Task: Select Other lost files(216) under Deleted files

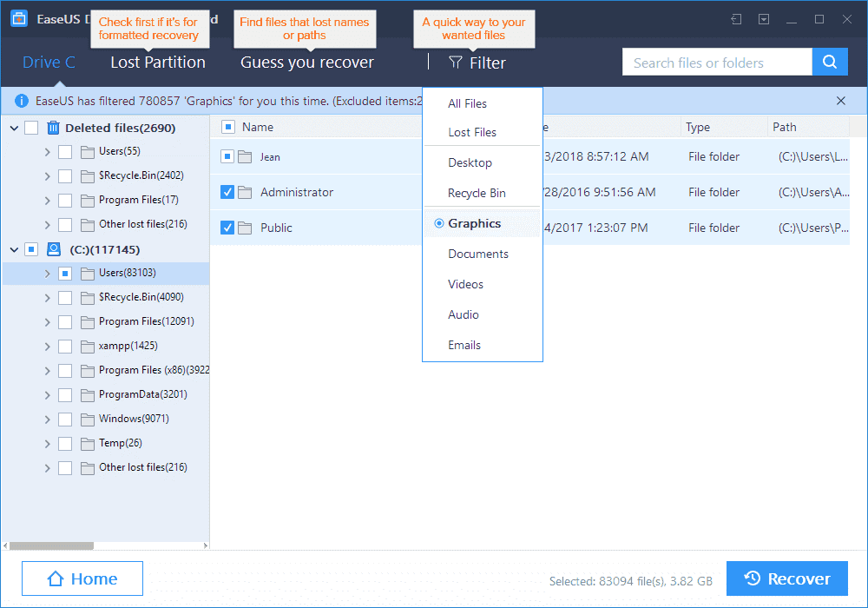Action: click(x=106, y=224)
